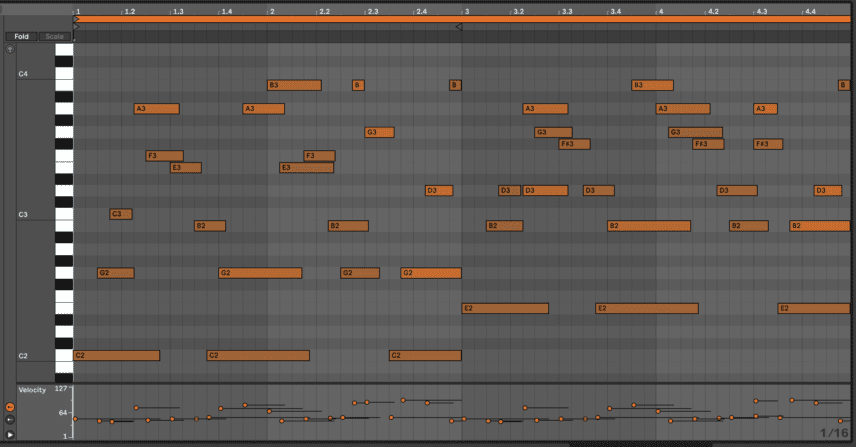Click ruler position 3.3
Screen dimensions: 856x447
(x=567, y=11)
